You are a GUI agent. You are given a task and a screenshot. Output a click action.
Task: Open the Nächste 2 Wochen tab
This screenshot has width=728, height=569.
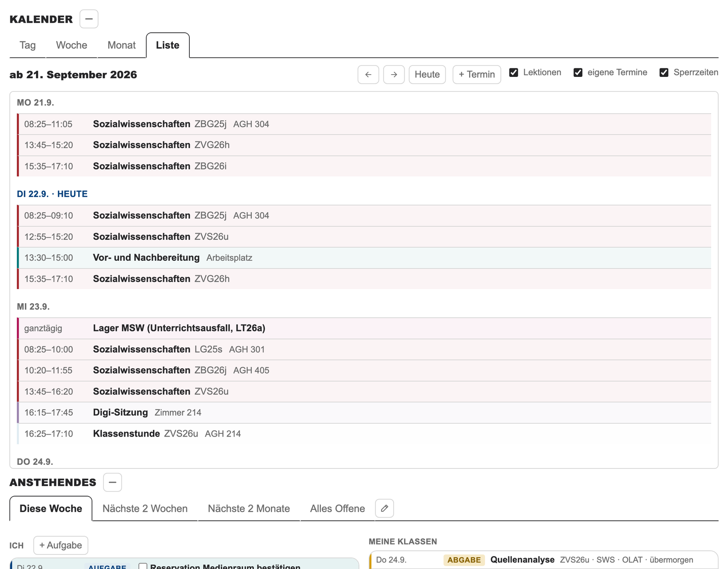click(x=145, y=508)
